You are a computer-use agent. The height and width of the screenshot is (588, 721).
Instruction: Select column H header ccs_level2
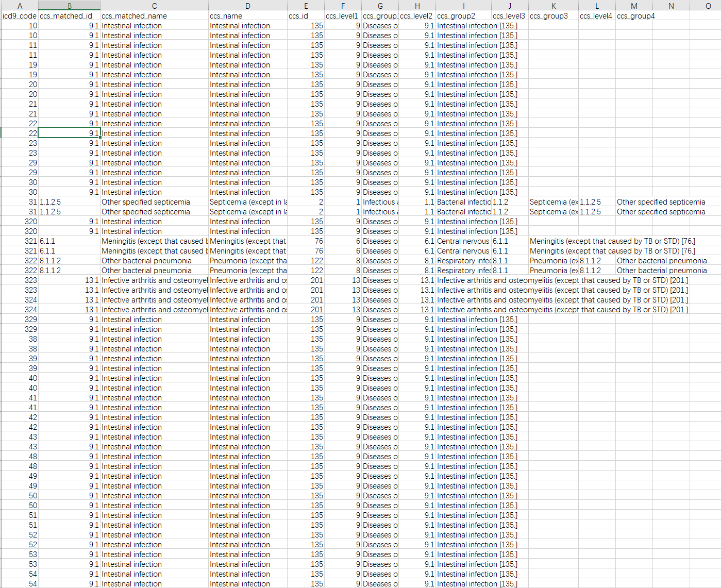click(x=417, y=6)
